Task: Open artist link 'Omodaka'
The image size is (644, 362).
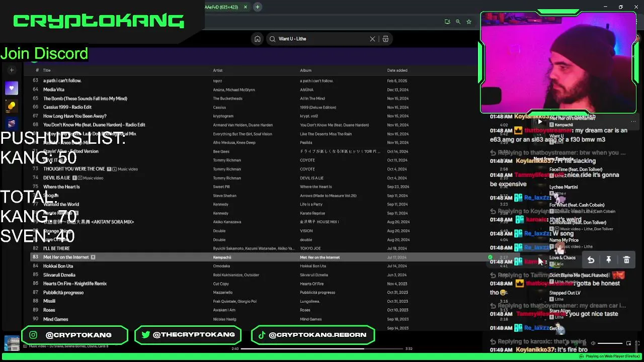Action: [x=221, y=266]
